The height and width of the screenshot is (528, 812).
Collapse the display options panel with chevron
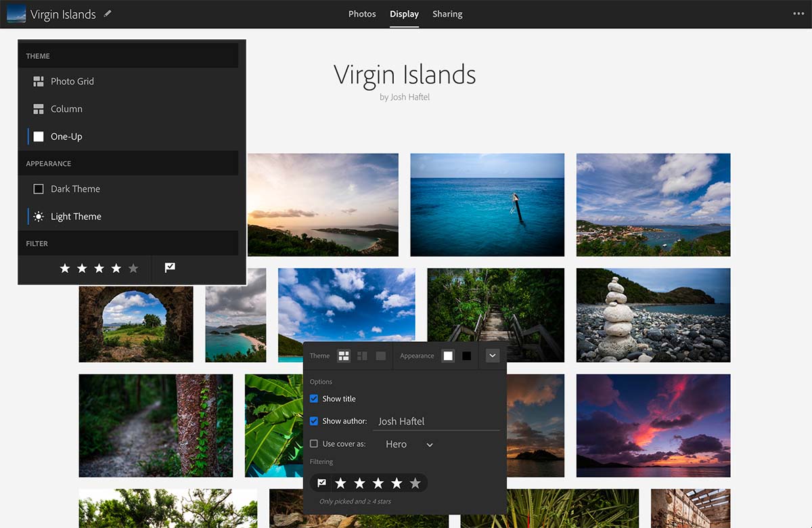(x=493, y=356)
